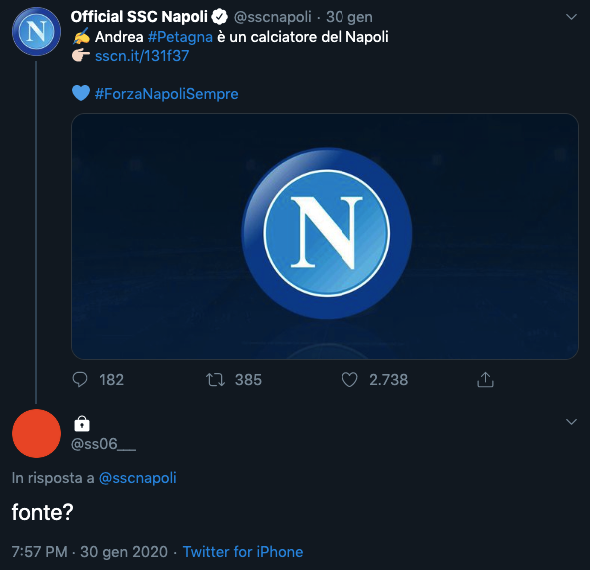Viewport: 590px width, 570px height.
Task: Click the retweet arrows icon
Action: pyautogui.click(x=216, y=380)
